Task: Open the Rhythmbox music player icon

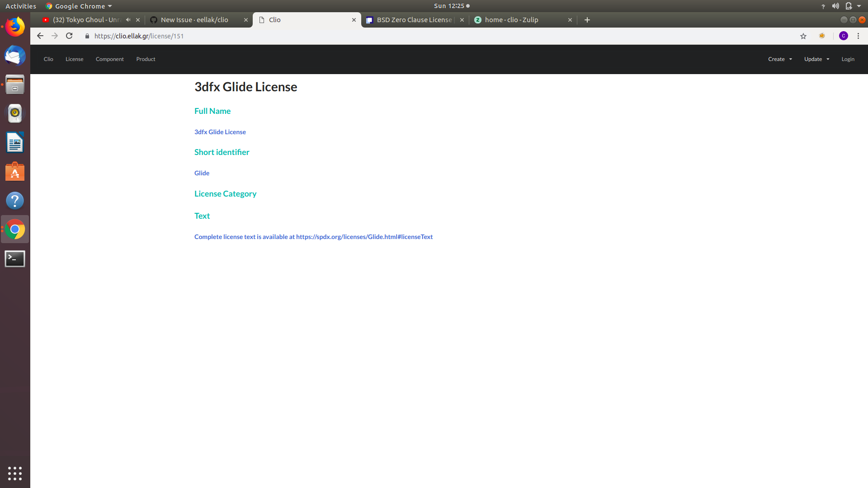Action: click(15, 113)
